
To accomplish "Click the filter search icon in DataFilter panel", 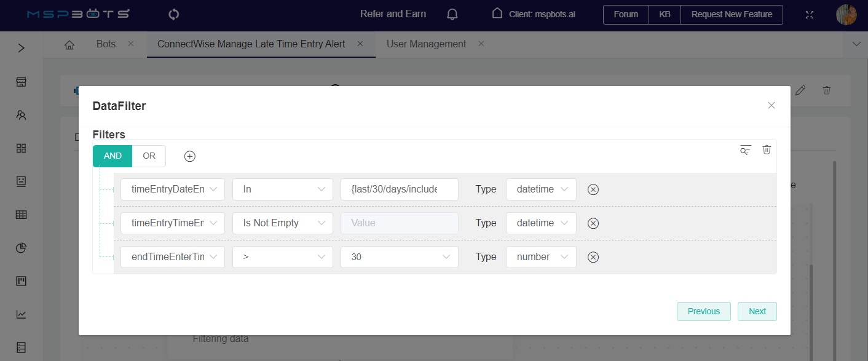I will click(x=745, y=149).
